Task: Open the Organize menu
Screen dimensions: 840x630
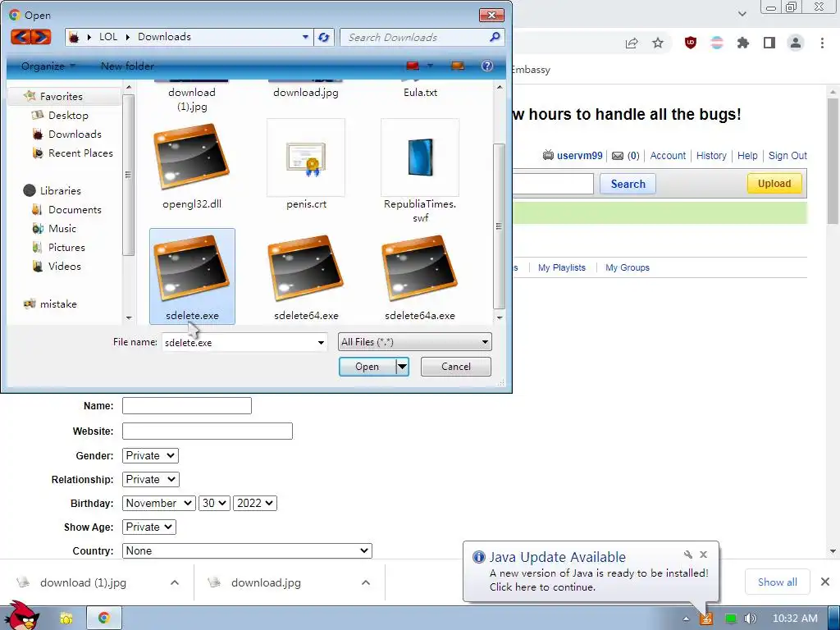Action: click(x=48, y=66)
